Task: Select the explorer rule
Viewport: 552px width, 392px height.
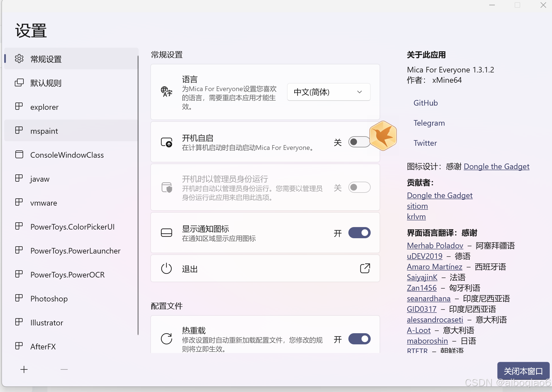Action: 71,107
